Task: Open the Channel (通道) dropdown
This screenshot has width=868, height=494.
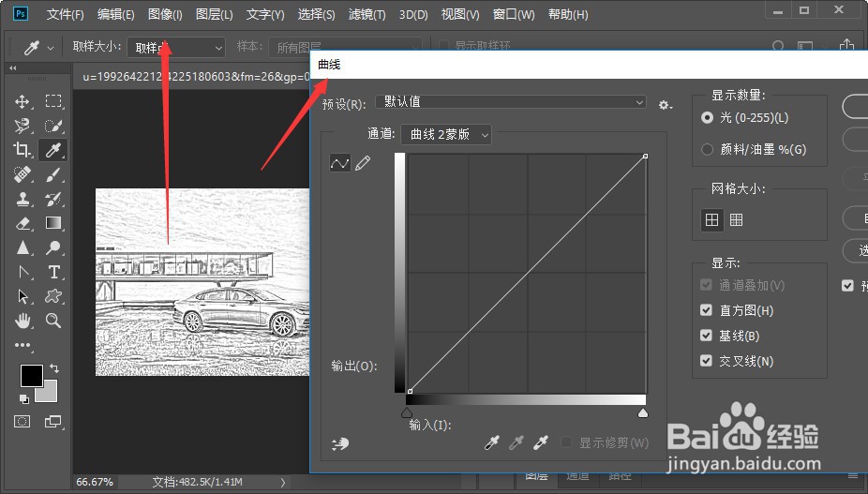Action: [446, 135]
